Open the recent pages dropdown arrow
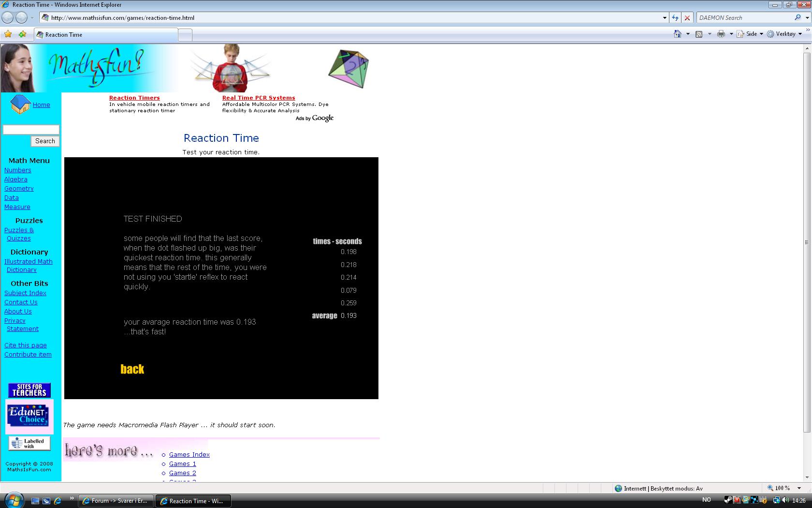This screenshot has height=508, width=812. [x=32, y=18]
